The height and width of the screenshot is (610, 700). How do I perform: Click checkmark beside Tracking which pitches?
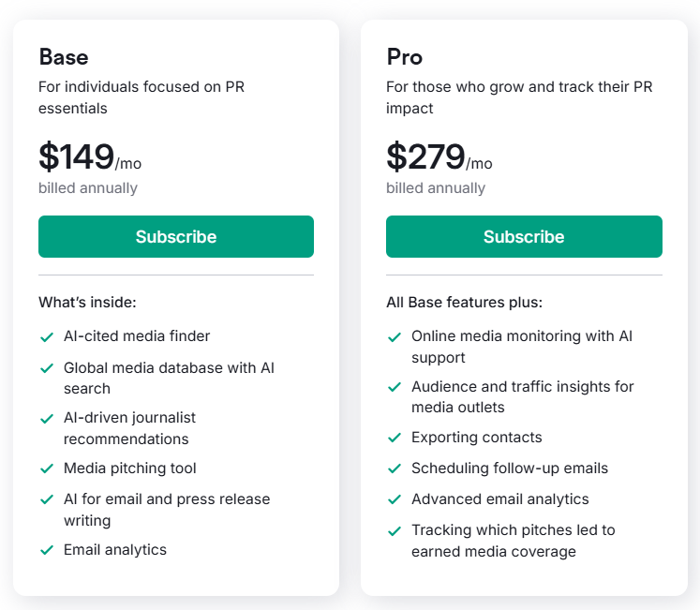click(395, 531)
